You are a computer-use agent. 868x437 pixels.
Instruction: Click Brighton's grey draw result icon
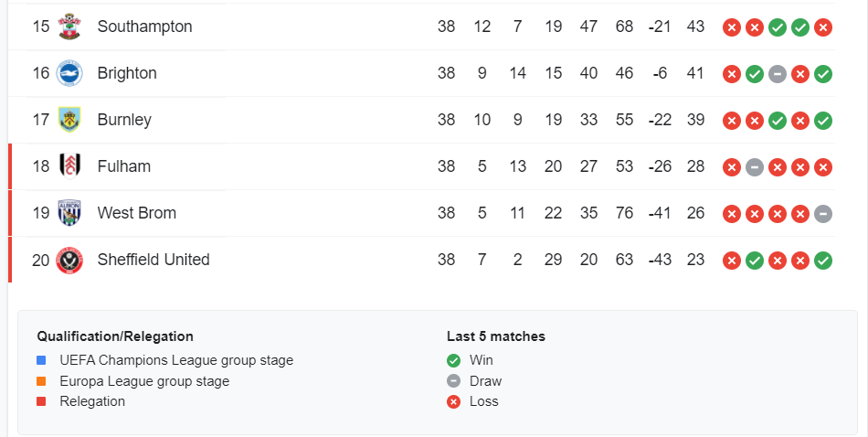(x=777, y=74)
